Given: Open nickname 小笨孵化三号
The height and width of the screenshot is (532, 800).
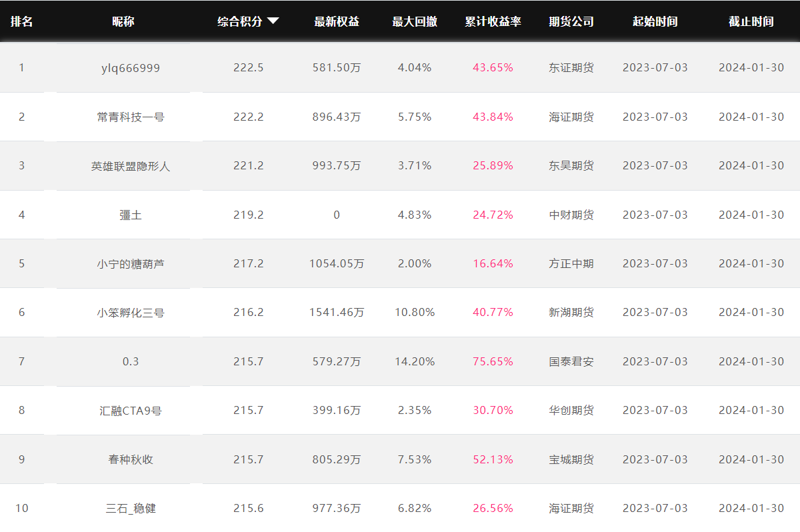Looking at the screenshot, I should (131, 312).
